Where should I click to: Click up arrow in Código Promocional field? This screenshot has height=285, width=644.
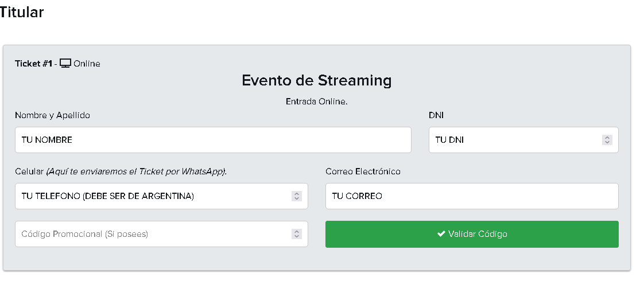pyautogui.click(x=297, y=231)
